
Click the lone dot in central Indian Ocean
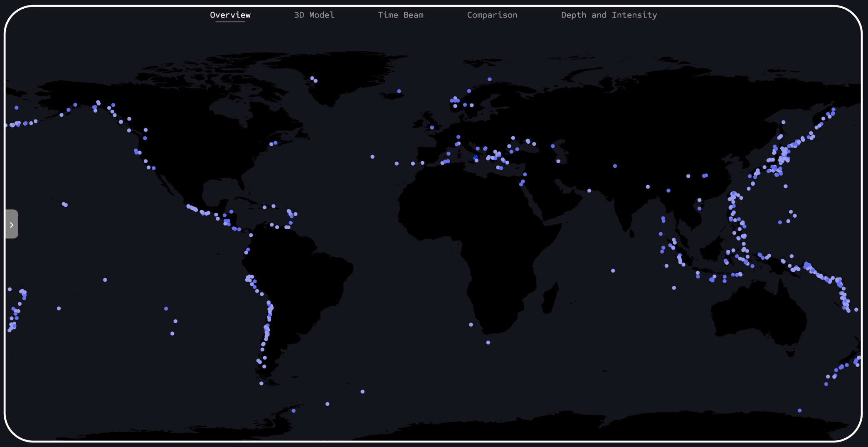[613, 270]
